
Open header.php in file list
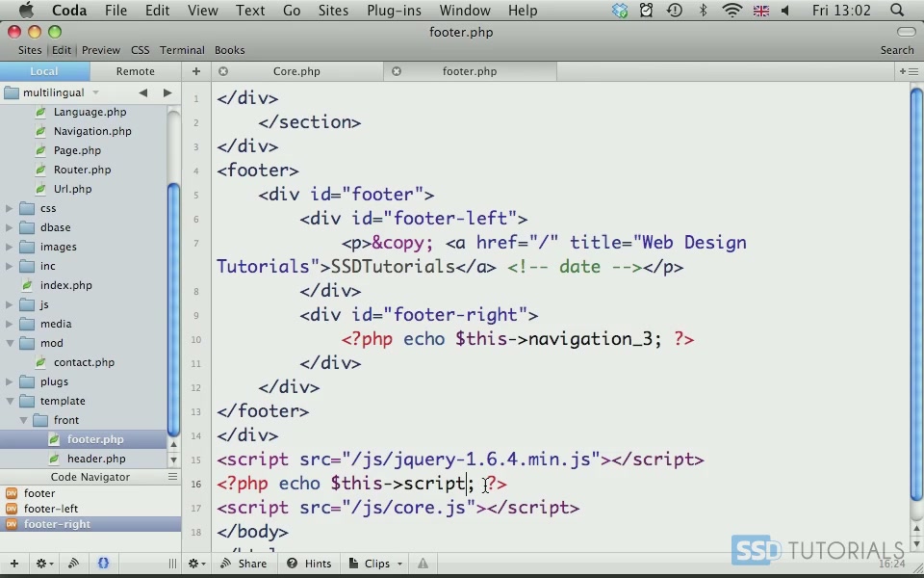(96, 459)
